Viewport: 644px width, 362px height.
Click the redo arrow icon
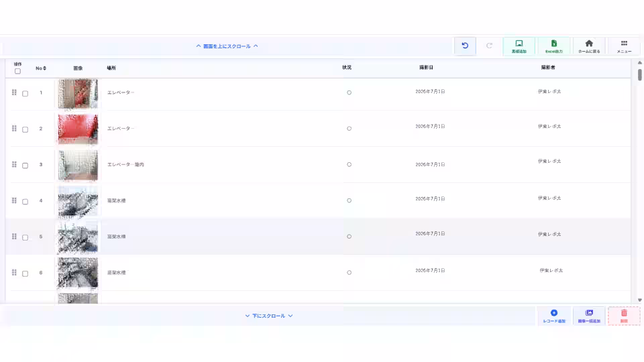tap(489, 46)
